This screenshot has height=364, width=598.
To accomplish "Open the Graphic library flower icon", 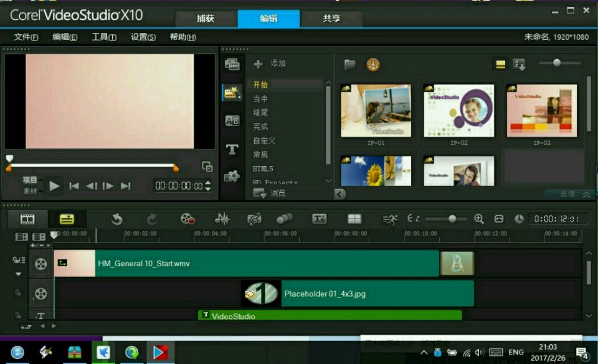I will coord(232,176).
